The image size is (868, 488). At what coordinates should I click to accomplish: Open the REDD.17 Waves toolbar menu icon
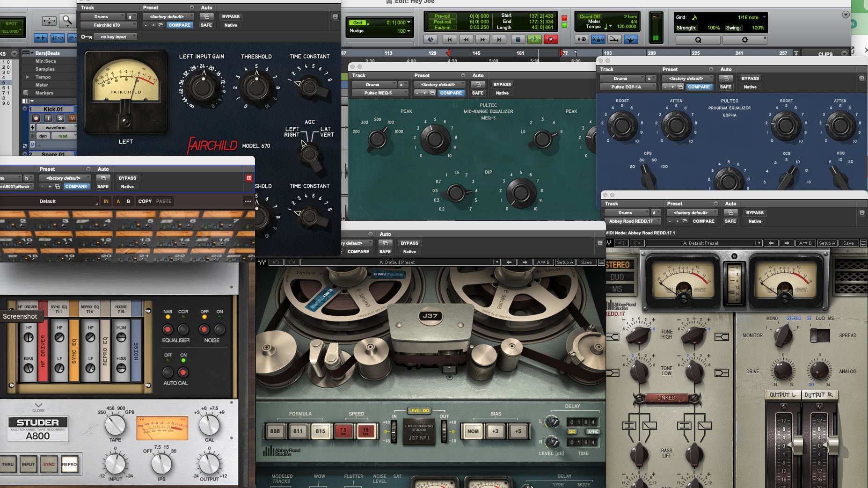864,243
